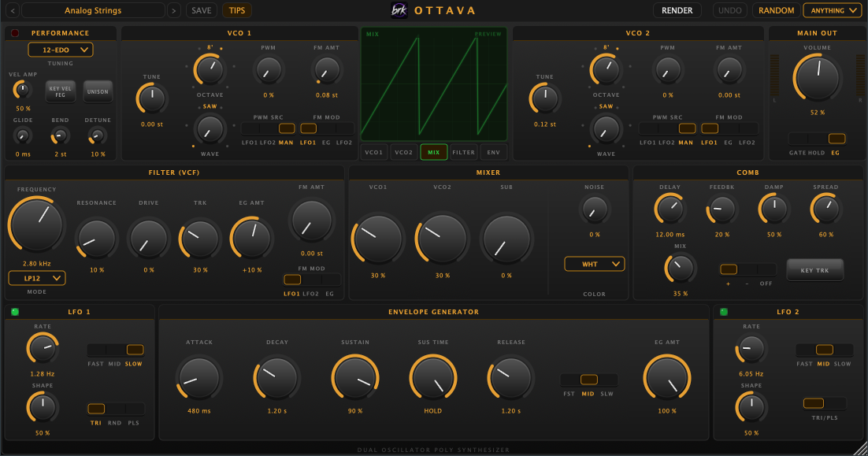Click the UNDO button

(x=729, y=10)
